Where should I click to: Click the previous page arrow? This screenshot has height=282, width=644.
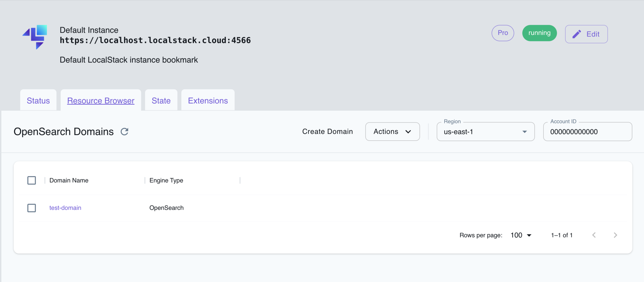(x=594, y=235)
